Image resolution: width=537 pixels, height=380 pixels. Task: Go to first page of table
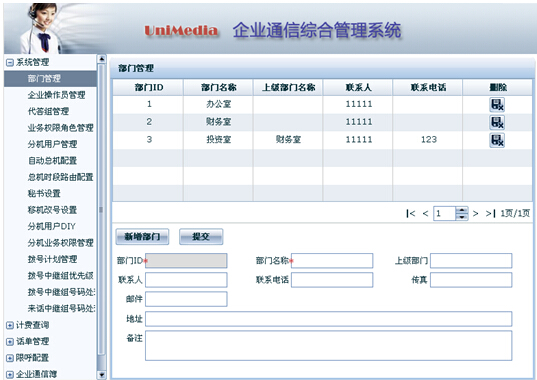[x=411, y=214]
